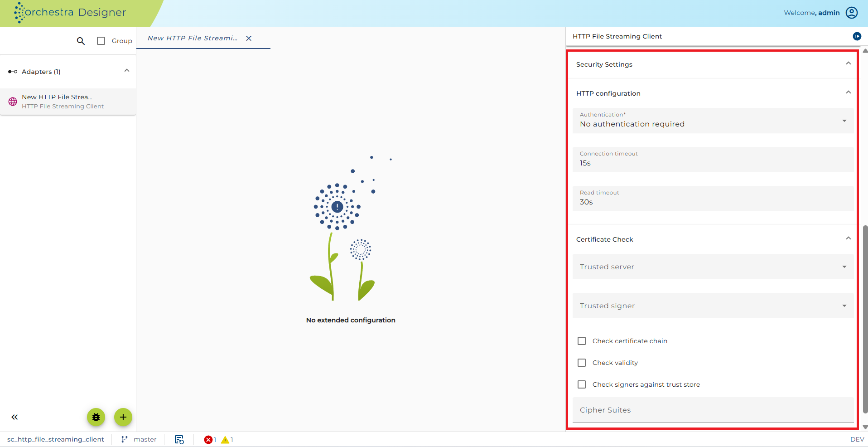Open the Trusted server dropdown

[x=713, y=267]
